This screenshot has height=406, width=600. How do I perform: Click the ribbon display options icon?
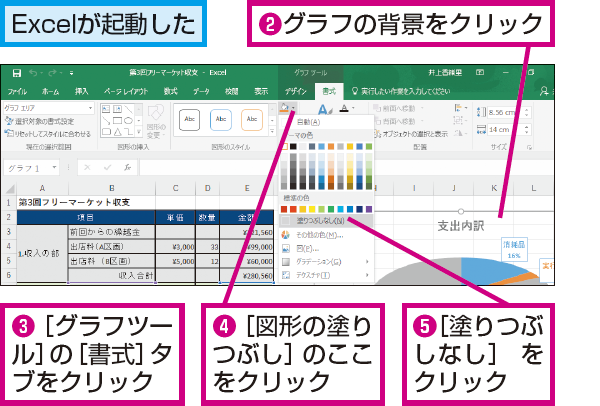tap(480, 72)
